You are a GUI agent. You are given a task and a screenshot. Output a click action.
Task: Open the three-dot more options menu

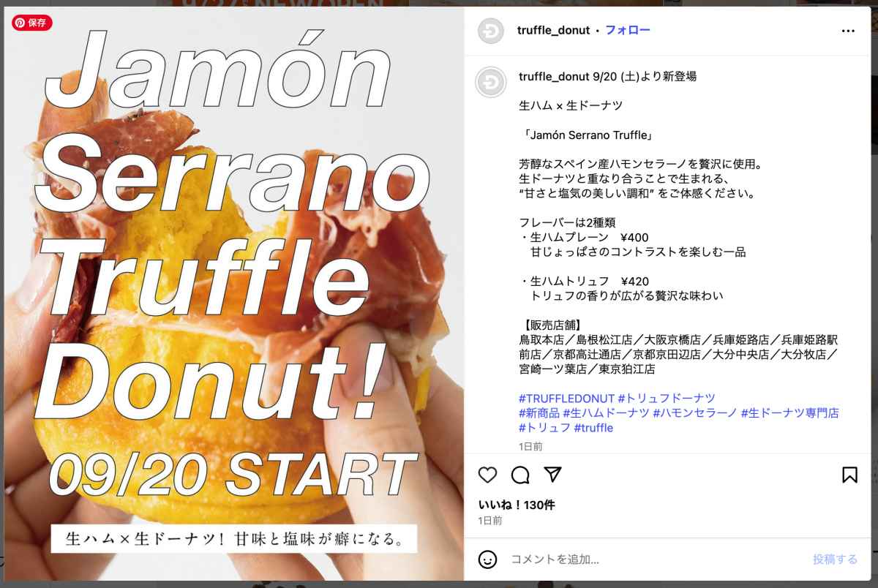click(848, 31)
